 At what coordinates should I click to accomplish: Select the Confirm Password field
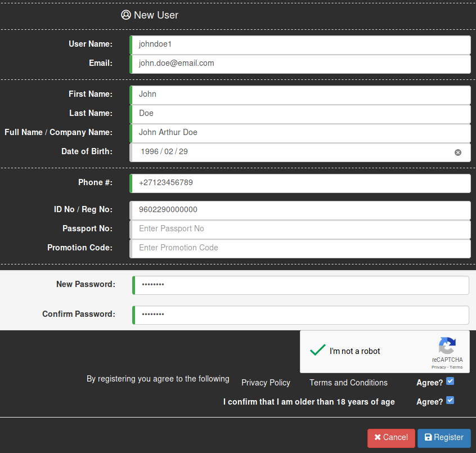(x=301, y=315)
